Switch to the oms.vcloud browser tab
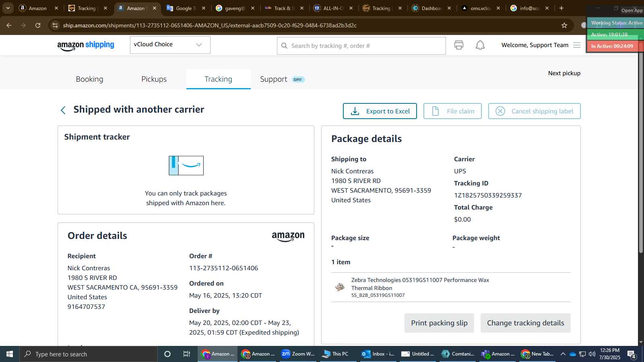This screenshot has width=644, height=362. pos(481,8)
